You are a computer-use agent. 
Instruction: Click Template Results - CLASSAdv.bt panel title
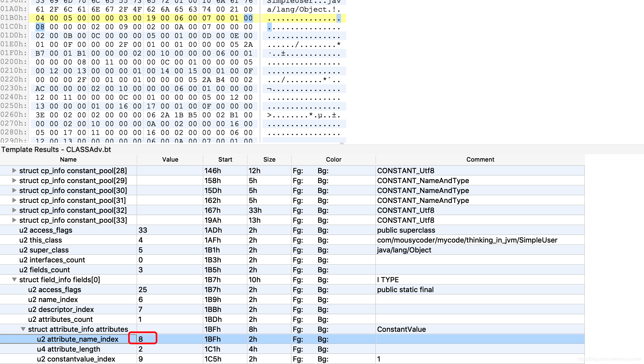(x=56, y=150)
